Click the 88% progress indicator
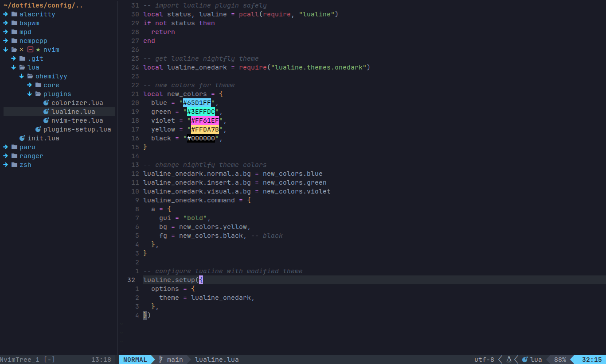Viewport: 606px width, 364px height. coord(560,360)
